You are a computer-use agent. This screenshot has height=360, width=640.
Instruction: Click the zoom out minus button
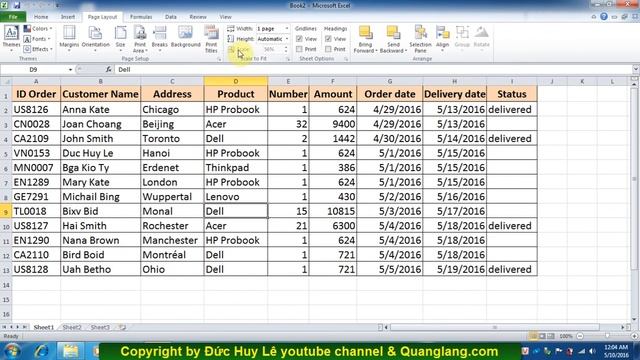pos(580,336)
